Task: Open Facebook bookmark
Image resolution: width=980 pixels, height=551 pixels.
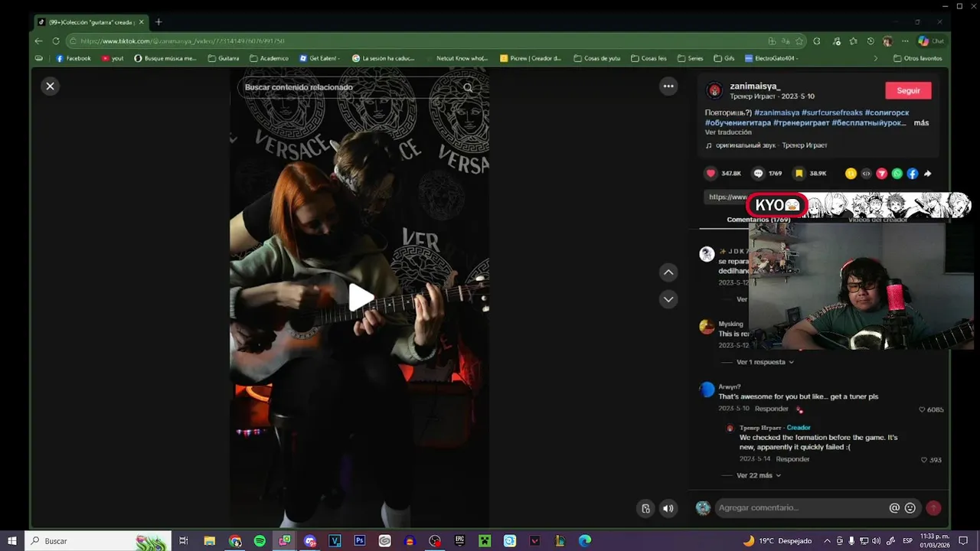Action: 73,58
